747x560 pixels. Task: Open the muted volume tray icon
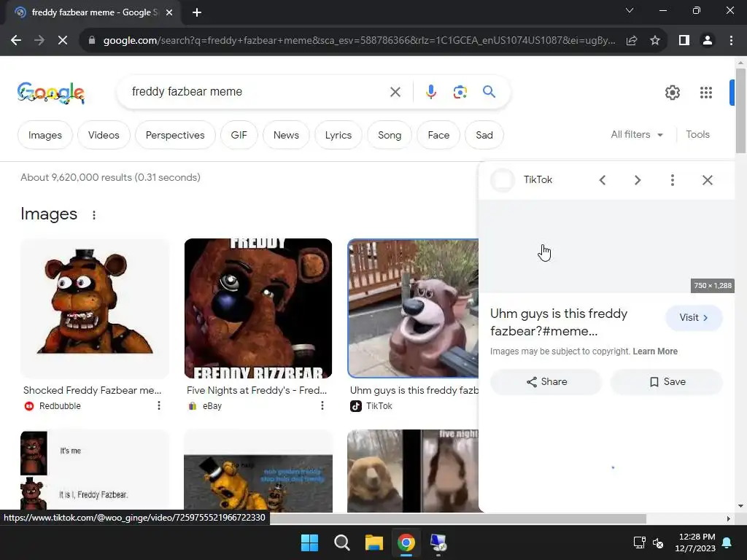(x=658, y=542)
